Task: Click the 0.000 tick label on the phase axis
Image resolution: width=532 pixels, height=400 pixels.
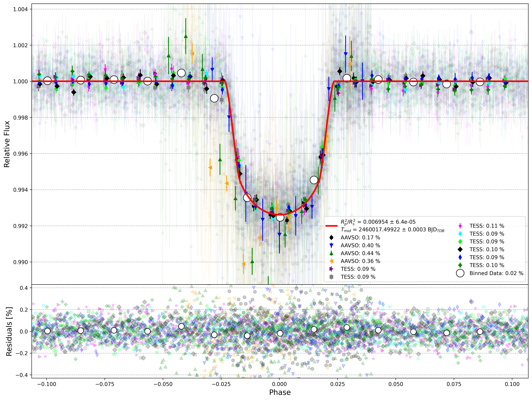Action: pos(279,384)
